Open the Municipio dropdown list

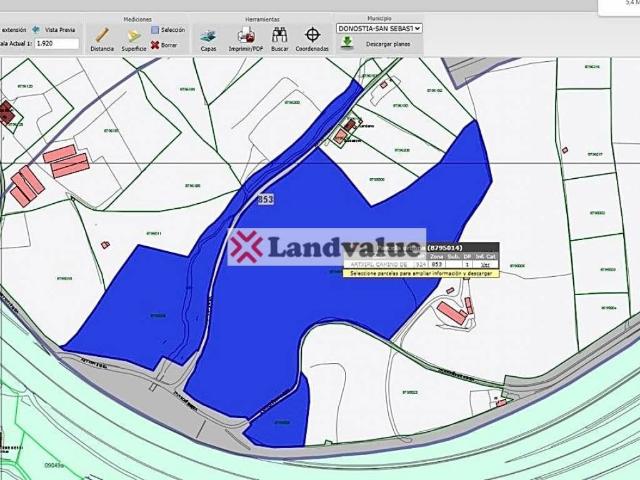(x=379, y=29)
